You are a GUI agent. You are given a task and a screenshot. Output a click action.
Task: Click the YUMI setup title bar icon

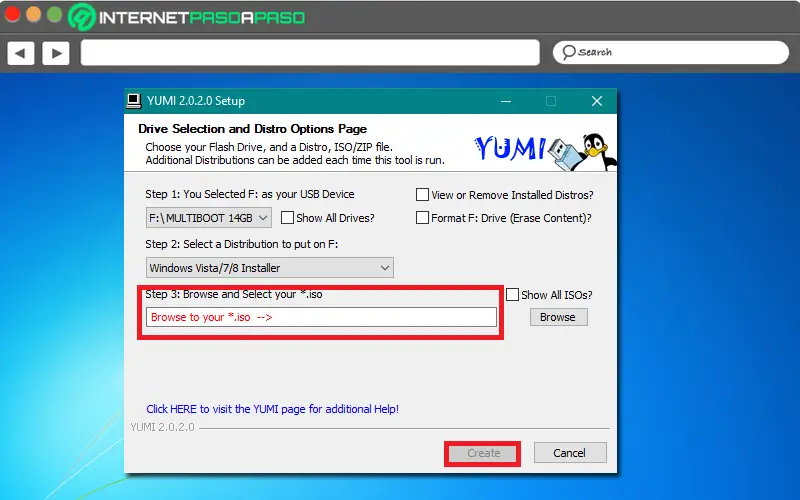tap(134, 101)
